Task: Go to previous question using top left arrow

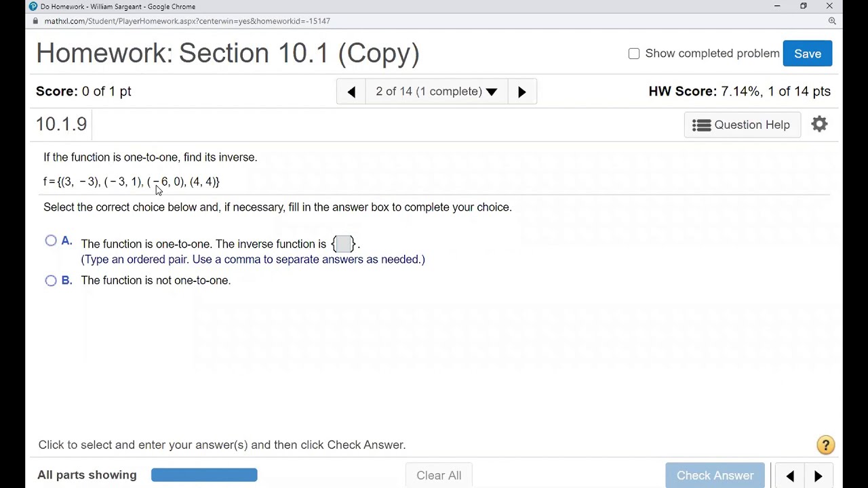Action: 351,91
